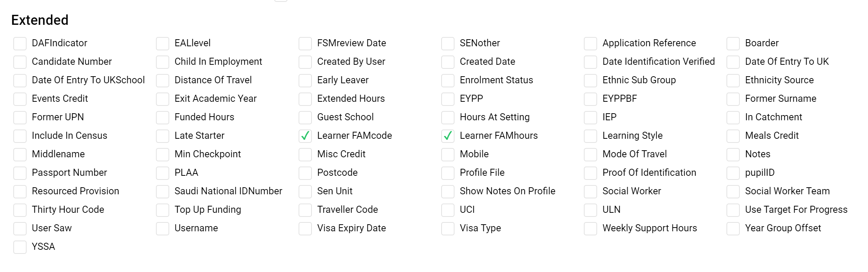Check the Show Notes On Profile option
This screenshot has height=272, width=868.
tap(448, 192)
